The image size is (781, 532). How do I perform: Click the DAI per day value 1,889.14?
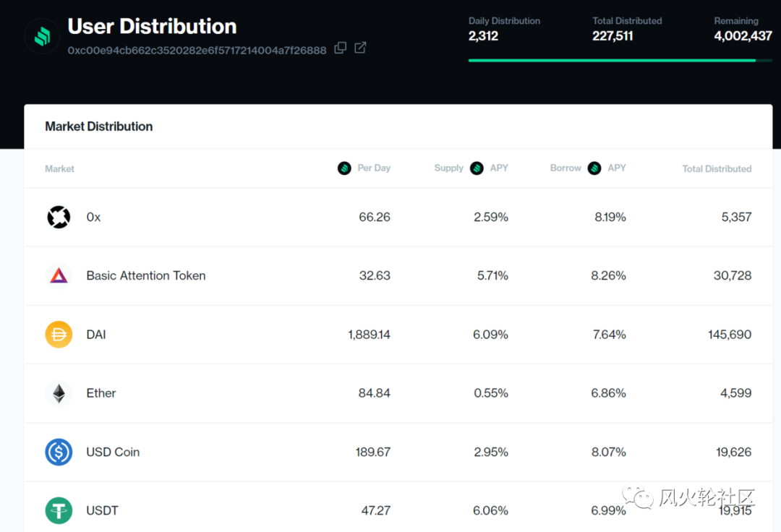pyautogui.click(x=369, y=335)
